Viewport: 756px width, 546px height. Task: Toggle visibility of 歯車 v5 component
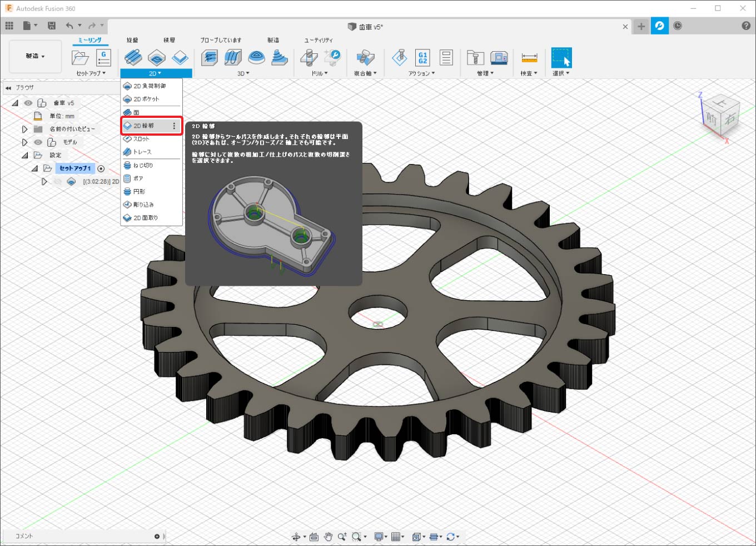(x=28, y=103)
